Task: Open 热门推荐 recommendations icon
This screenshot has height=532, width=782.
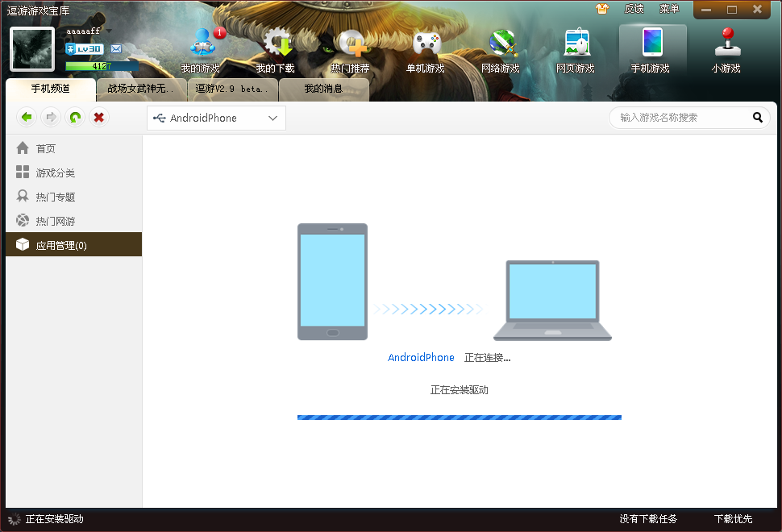Action: click(x=350, y=50)
